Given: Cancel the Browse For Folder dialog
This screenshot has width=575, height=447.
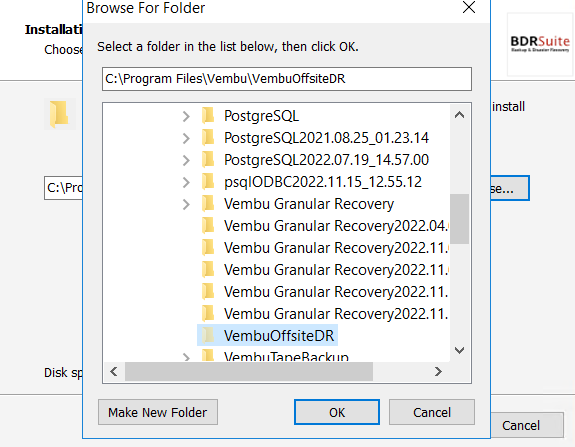Looking at the screenshot, I should point(432,412).
